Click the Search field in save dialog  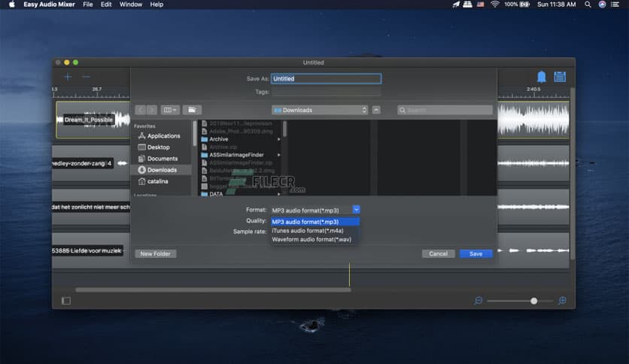point(445,110)
